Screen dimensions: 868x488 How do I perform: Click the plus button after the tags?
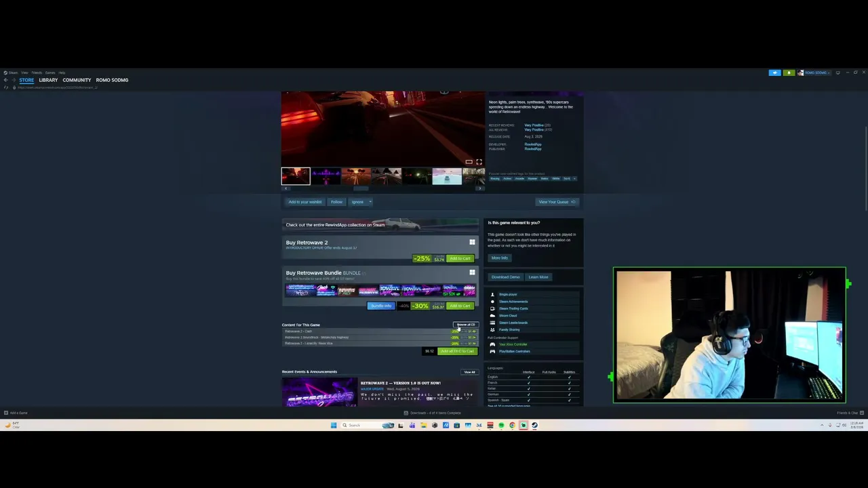click(x=574, y=178)
